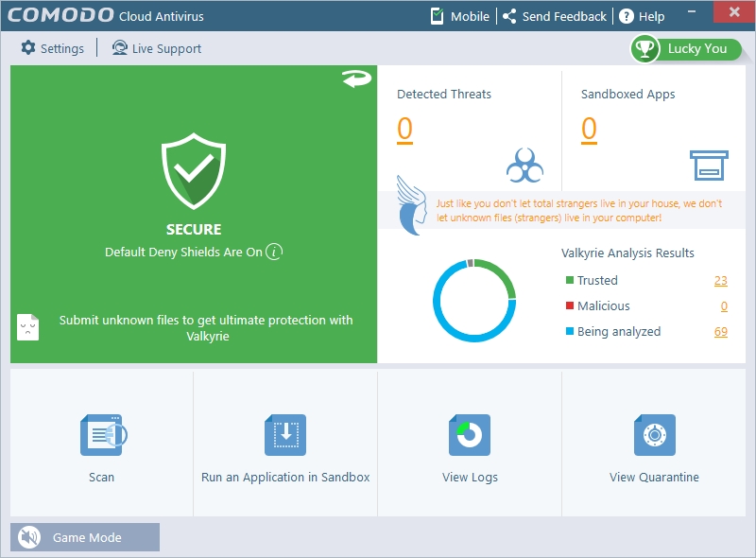Open Settings via the gear icon
The width and height of the screenshot is (756, 558).
[28, 48]
